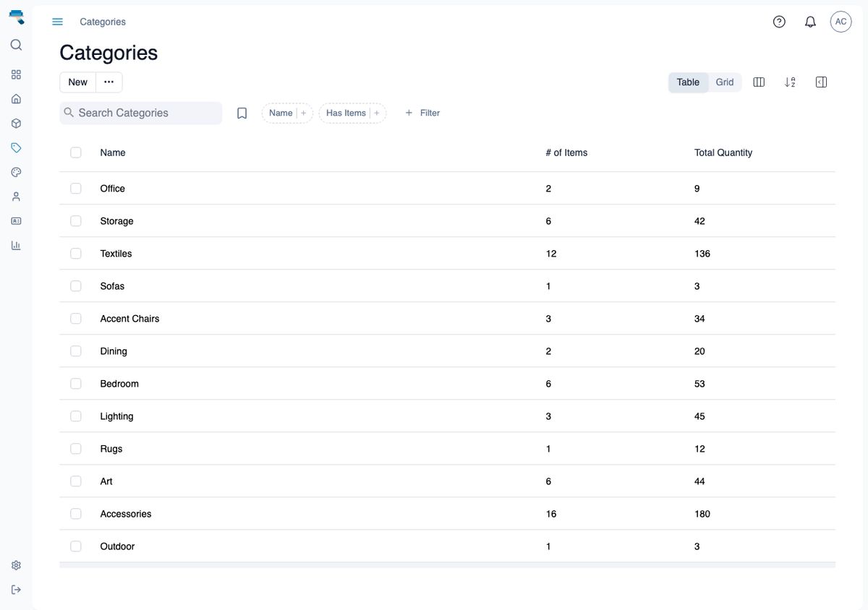This screenshot has width=868, height=610.
Task: Check the Office row checkbox
Action: coord(76,189)
